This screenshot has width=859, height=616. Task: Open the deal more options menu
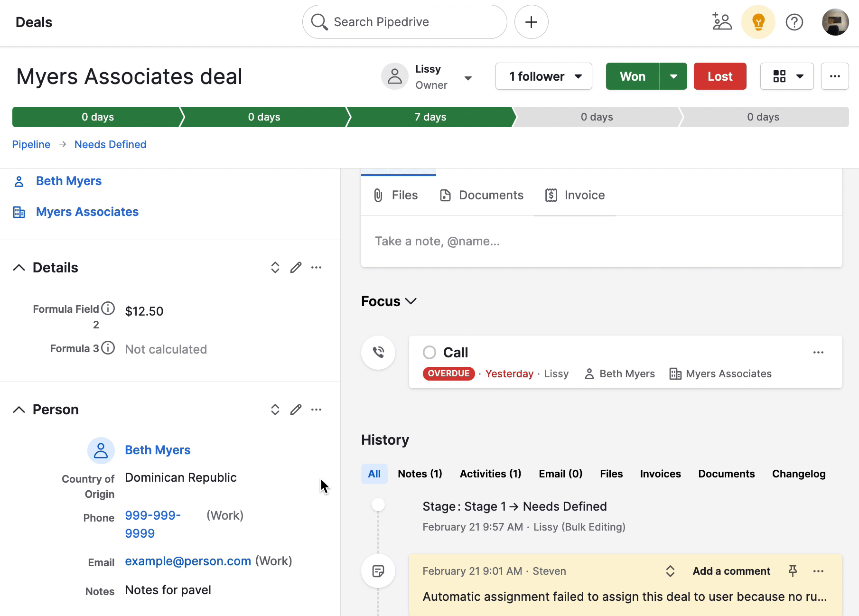pos(835,76)
